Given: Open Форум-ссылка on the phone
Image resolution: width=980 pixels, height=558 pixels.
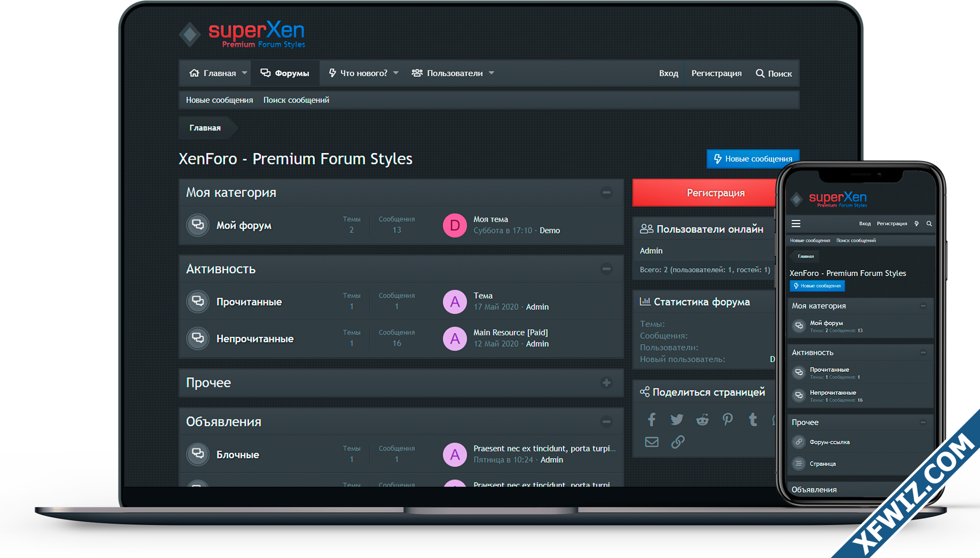Looking at the screenshot, I should [829, 442].
